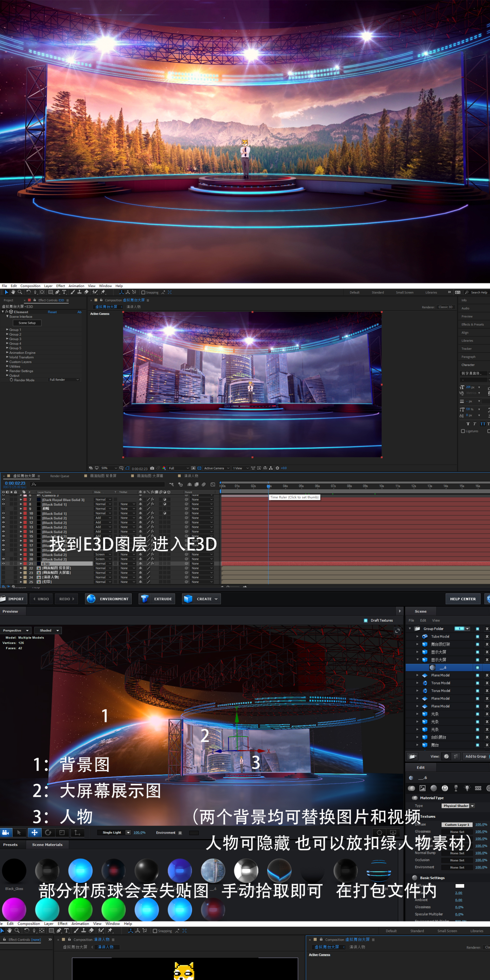490x980 pixels.
Task: Click the light intensity 100.0% value
Action: (x=140, y=832)
